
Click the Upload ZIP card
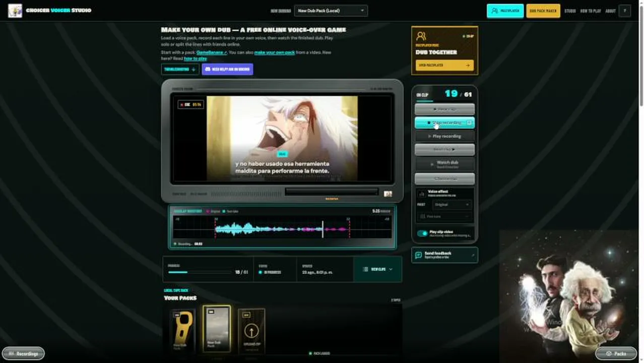point(251,330)
